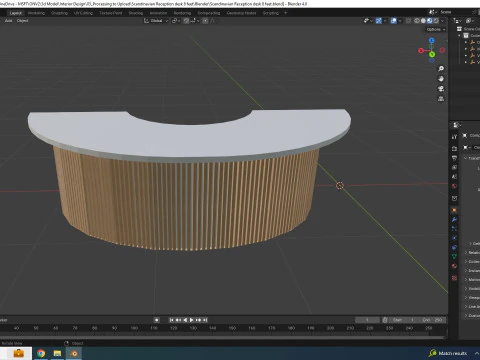Open the Object menu
The width and height of the screenshot is (480, 360).
[22, 21]
